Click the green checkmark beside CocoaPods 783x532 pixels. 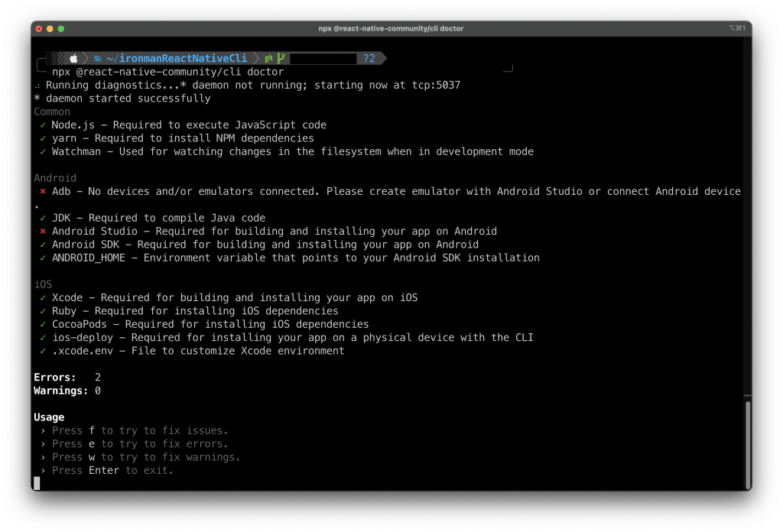(x=43, y=324)
